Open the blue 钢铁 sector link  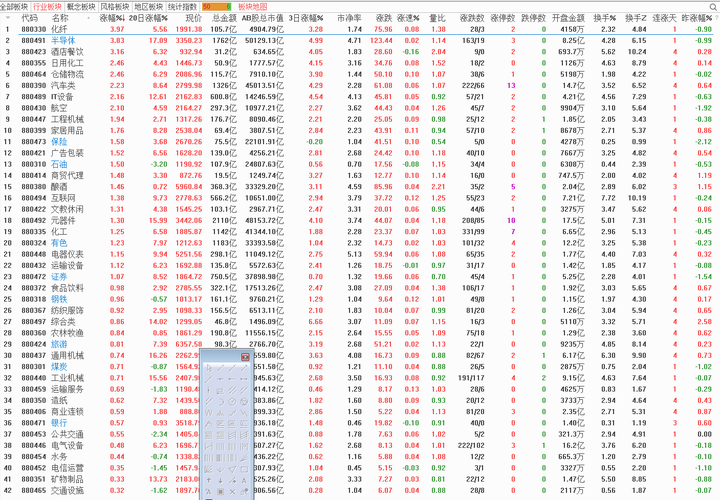tap(59, 299)
